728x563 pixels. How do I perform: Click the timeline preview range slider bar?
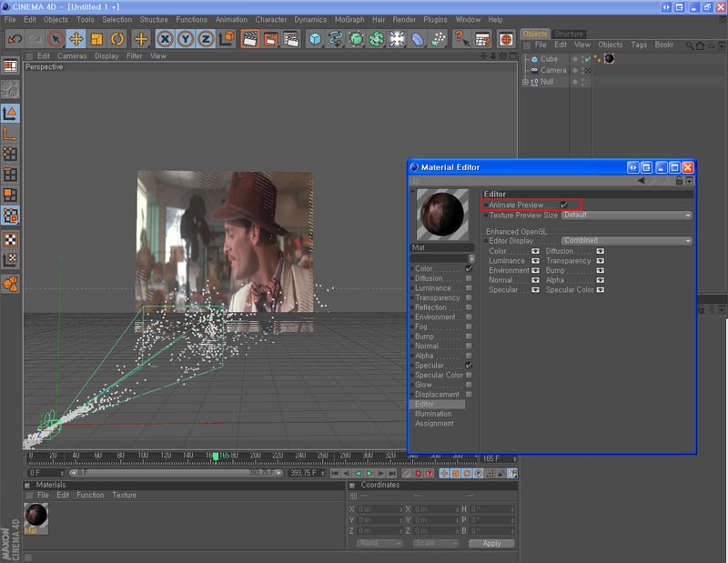[176, 473]
